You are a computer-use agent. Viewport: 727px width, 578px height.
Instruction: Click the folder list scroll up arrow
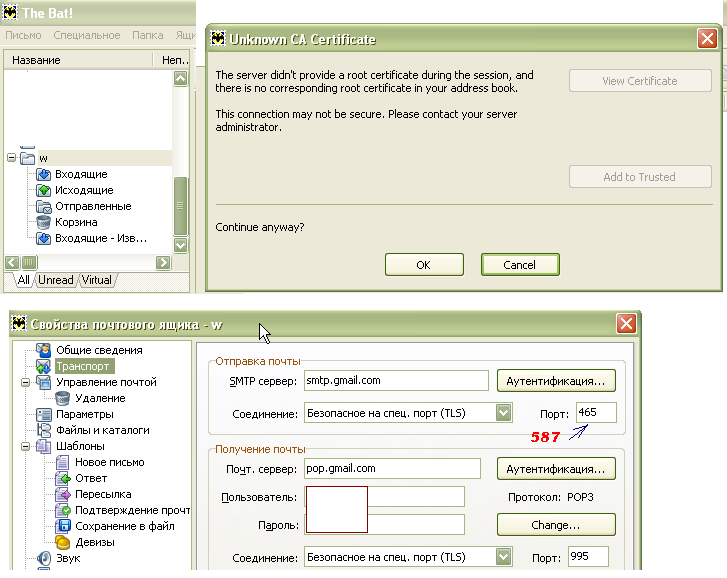click(x=180, y=78)
